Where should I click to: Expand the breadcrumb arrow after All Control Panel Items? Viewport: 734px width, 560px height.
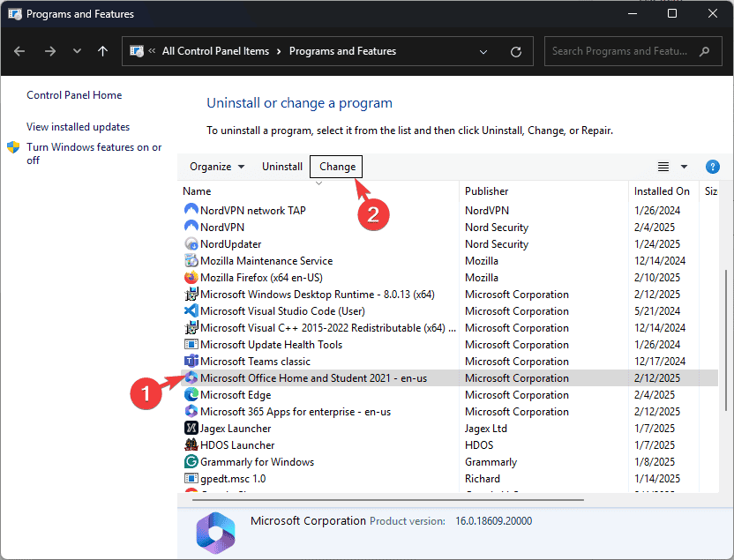(x=279, y=51)
